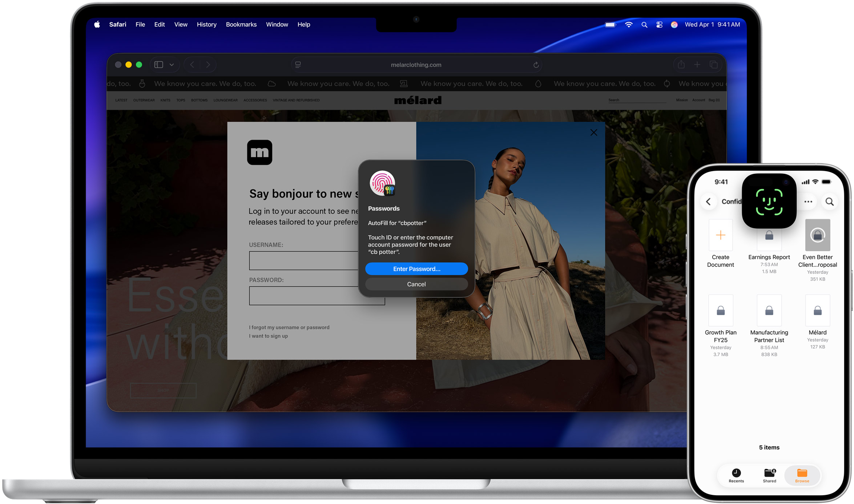The height and width of the screenshot is (504, 854).
Task: Open the Mélard file on iPhone
Action: [818, 322]
